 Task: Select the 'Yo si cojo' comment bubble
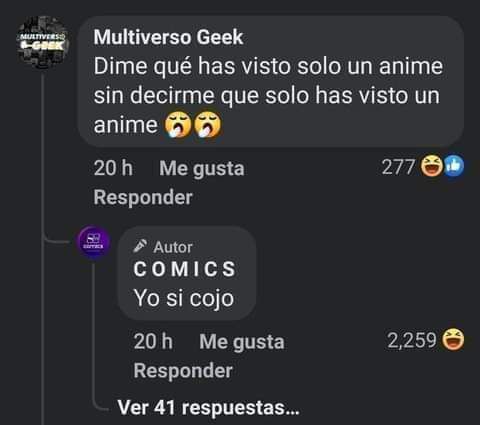click(187, 273)
